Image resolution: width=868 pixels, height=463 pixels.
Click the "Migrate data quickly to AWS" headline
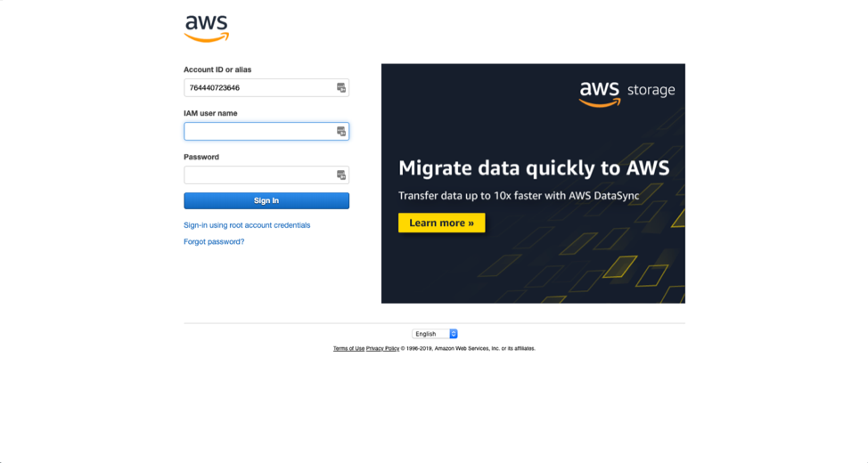click(533, 167)
